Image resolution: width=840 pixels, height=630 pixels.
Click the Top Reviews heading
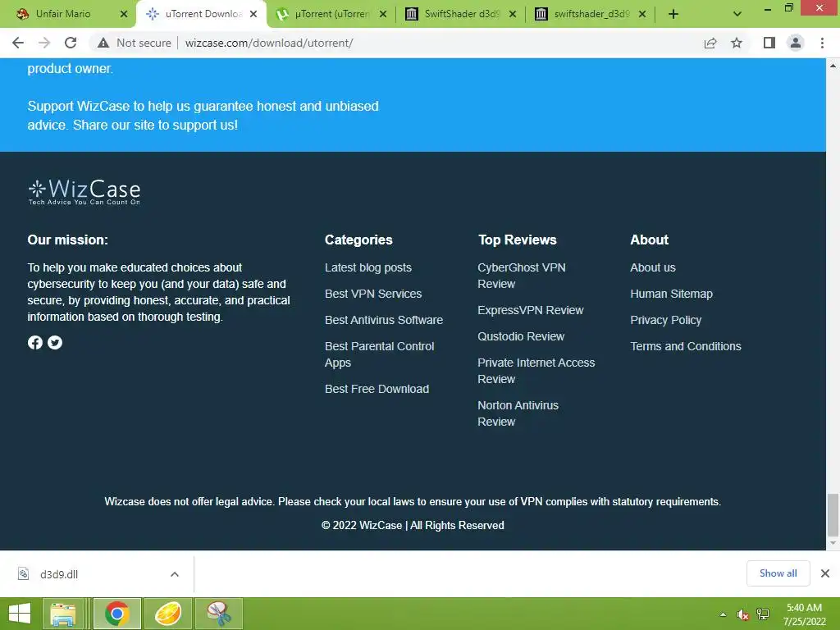pyautogui.click(x=517, y=240)
